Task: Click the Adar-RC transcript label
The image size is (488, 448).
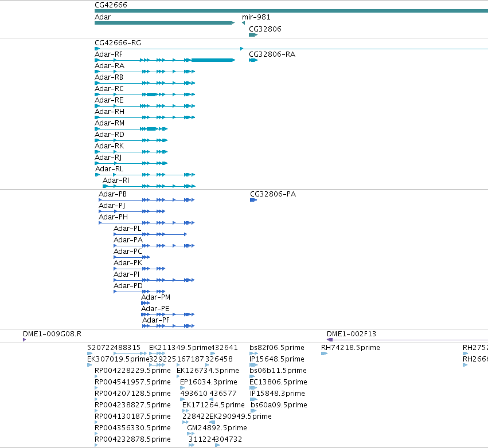Action: pos(109,89)
